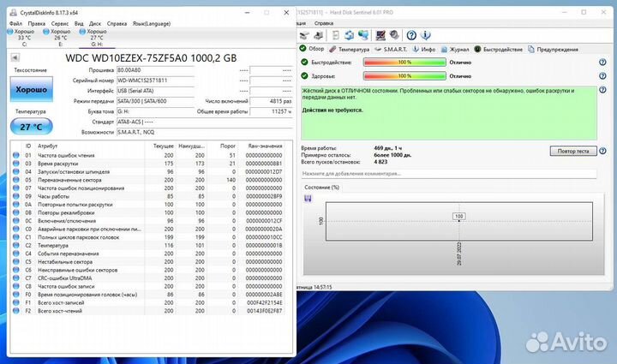The image size is (617, 364).
Task: Select drive G: H: status icon at 27 °C
Action: point(82,32)
